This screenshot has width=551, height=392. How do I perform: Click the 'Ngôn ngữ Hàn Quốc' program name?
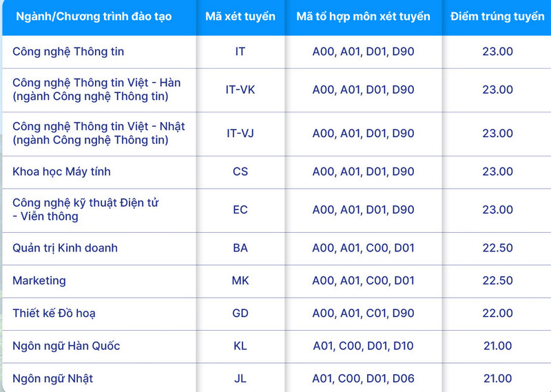tap(66, 346)
